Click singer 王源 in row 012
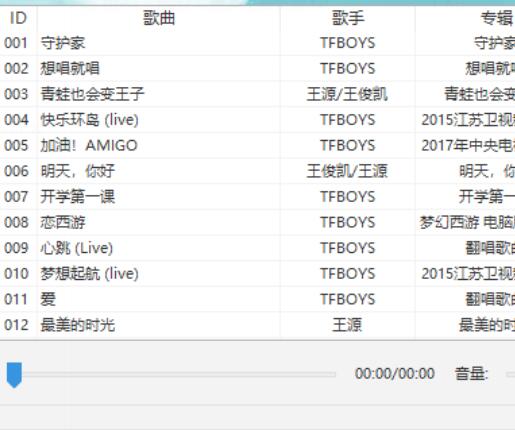 347,325
